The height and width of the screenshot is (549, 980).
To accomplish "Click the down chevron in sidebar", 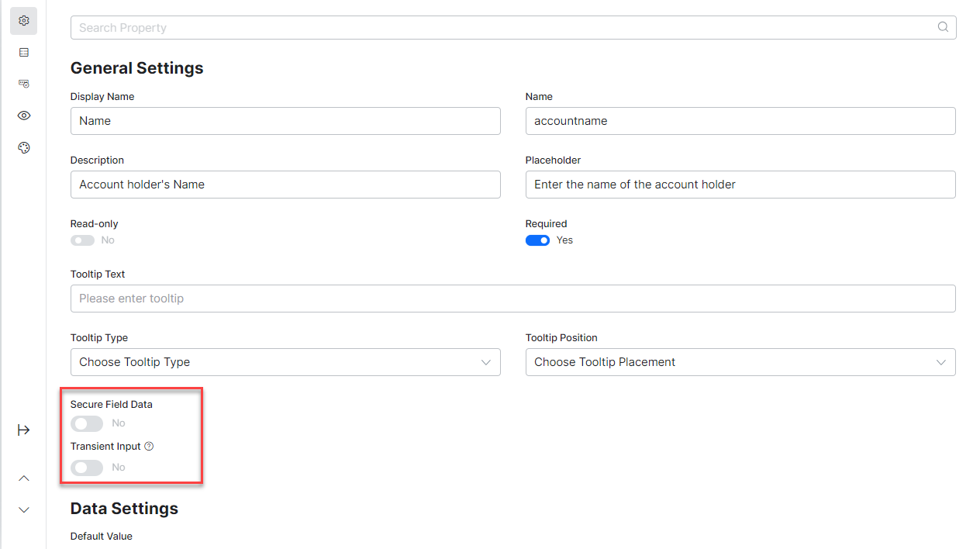I will (23, 509).
